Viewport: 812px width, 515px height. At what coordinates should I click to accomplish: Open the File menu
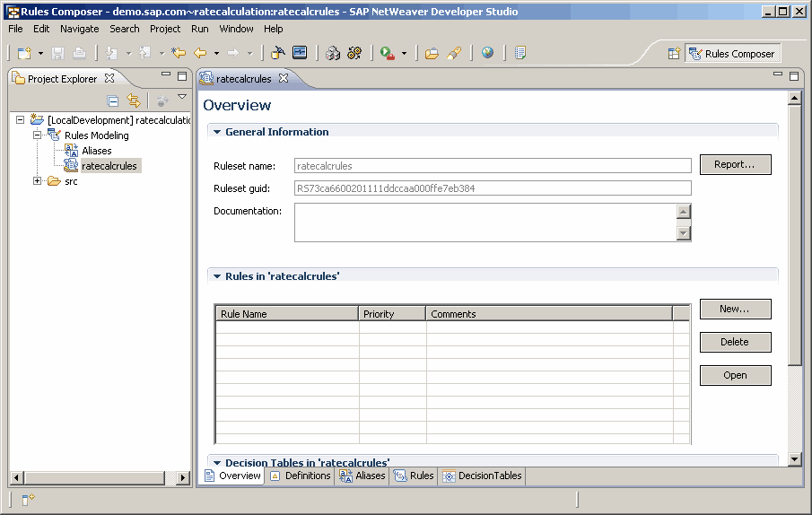click(15, 29)
